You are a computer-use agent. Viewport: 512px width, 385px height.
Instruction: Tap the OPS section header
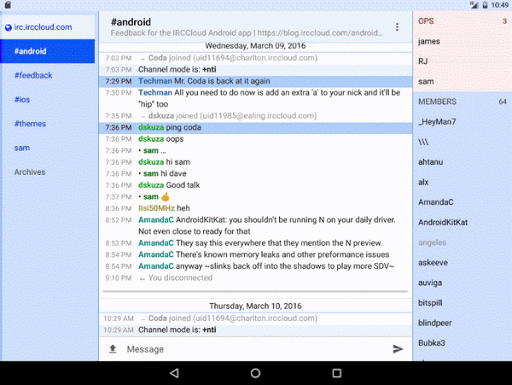(462, 21)
